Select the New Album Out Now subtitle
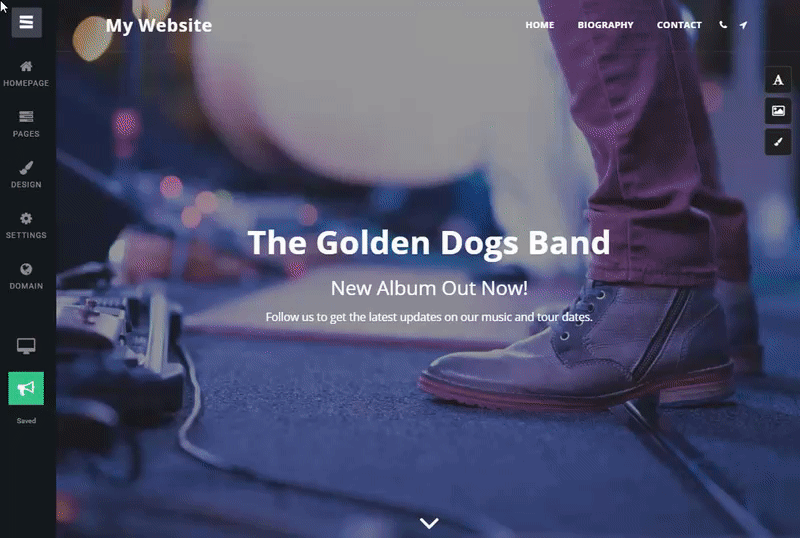The image size is (800, 538). pos(429,288)
